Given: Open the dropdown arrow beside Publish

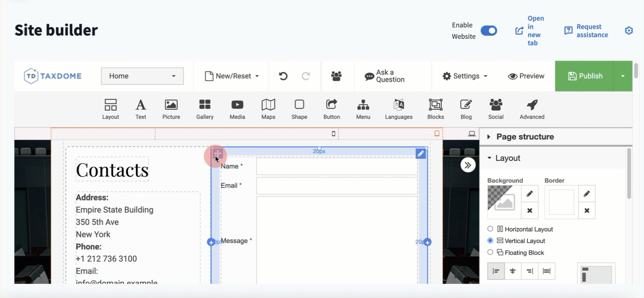Looking at the screenshot, I should click(x=623, y=76).
